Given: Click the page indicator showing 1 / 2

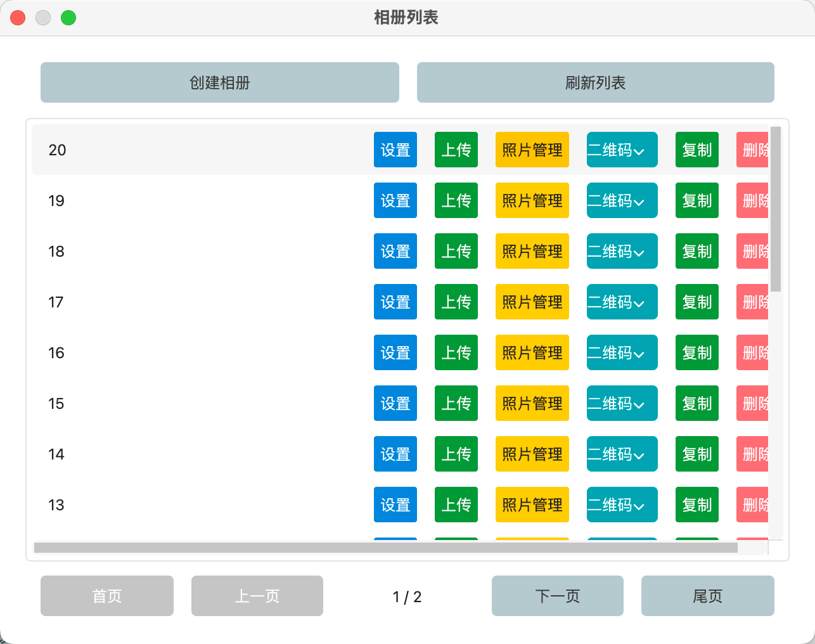Looking at the screenshot, I should click(x=407, y=596).
